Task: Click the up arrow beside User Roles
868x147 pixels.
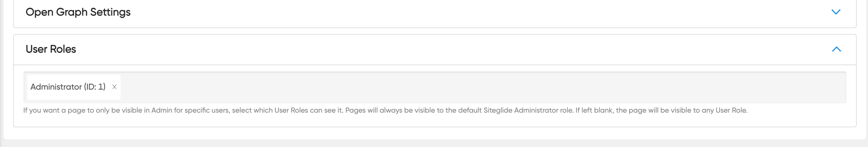Action: click(x=836, y=49)
